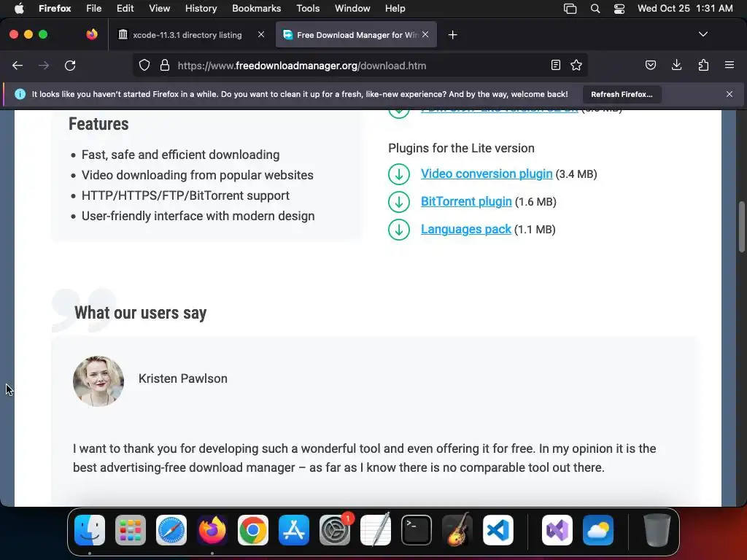Open Terminal from the Dock

pyautogui.click(x=417, y=530)
